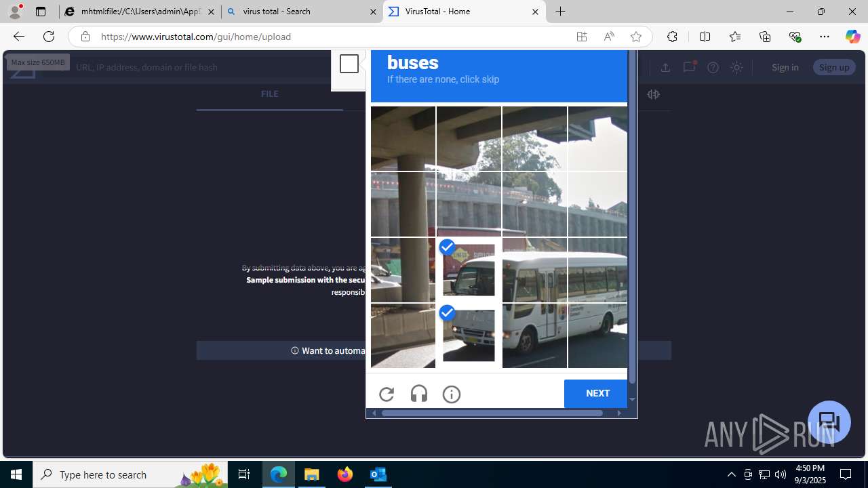The width and height of the screenshot is (868, 488).
Task: Open VirusTotal notifications speech-bubble icon
Action: tap(689, 66)
